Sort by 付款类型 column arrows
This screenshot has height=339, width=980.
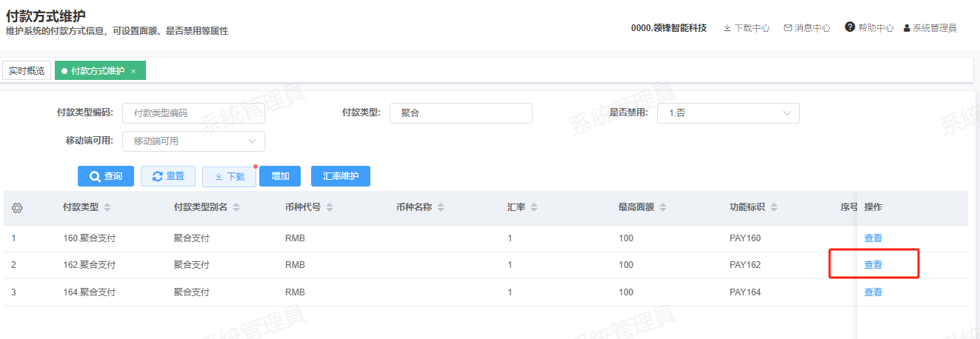[107, 208]
